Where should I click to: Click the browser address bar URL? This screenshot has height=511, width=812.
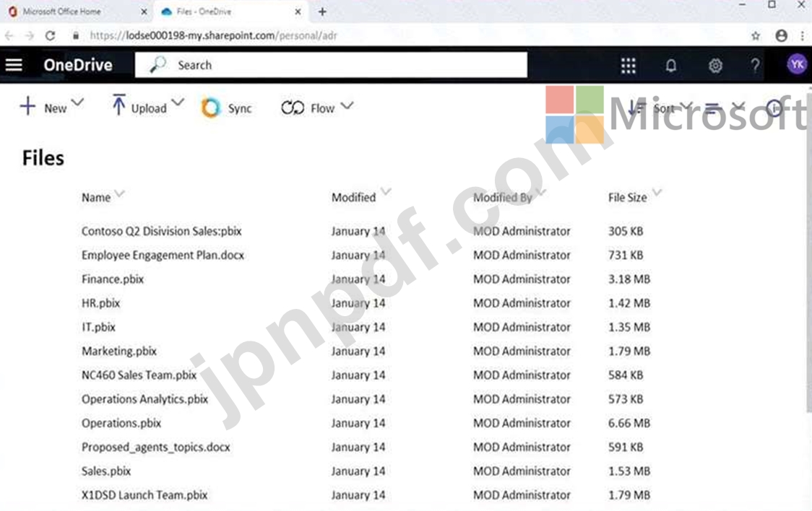213,35
